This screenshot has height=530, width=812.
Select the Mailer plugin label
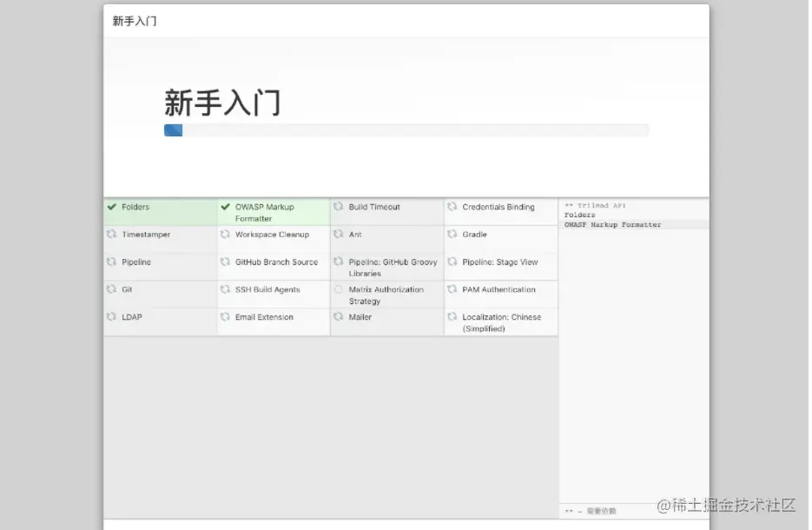pyautogui.click(x=360, y=317)
